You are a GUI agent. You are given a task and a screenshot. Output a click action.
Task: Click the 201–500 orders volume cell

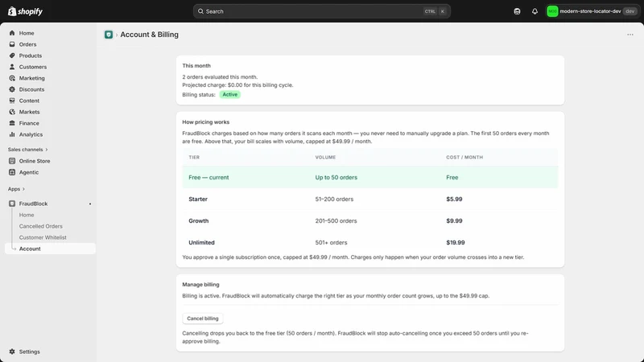tap(336, 220)
